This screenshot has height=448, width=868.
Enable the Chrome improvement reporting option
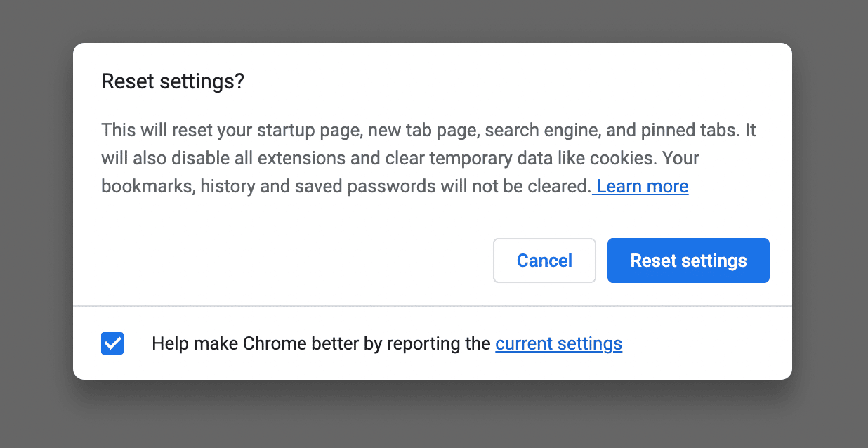112,343
